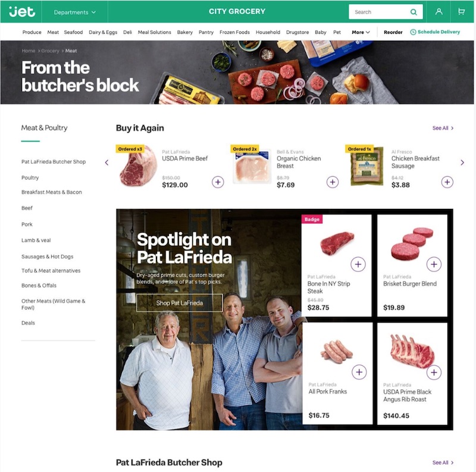Open the user account icon
The image size is (476, 472).
[x=439, y=12]
